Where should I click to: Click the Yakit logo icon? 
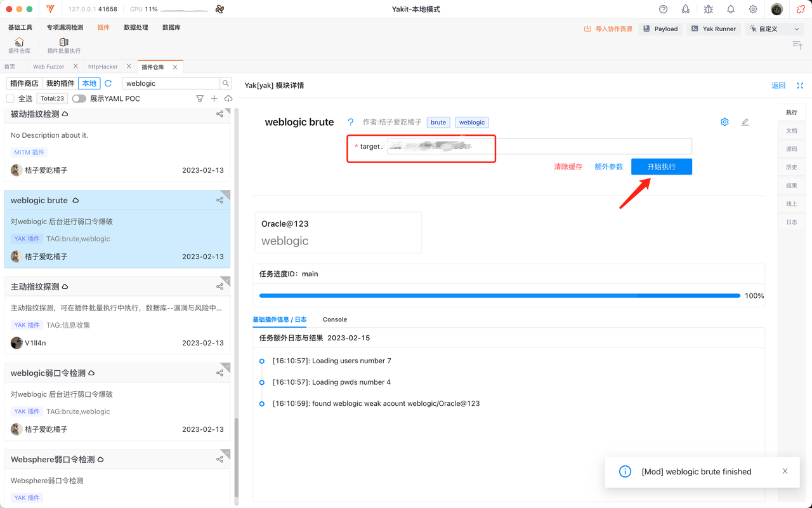(x=50, y=10)
